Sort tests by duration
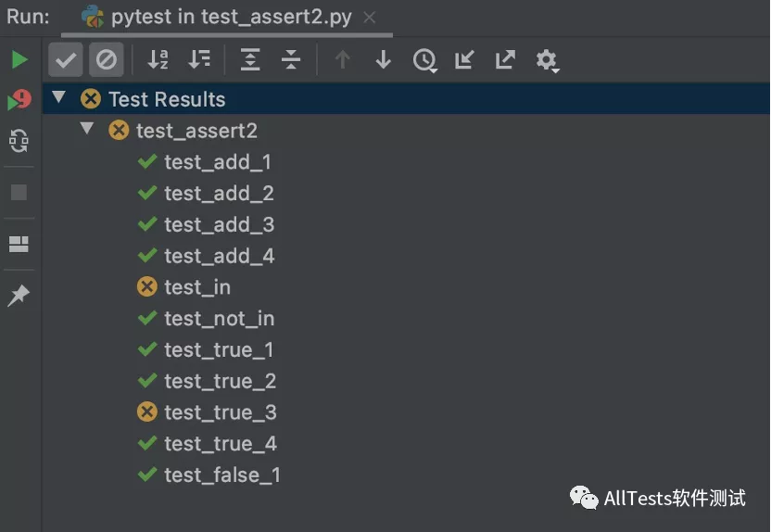Screen dimensions: 771x532 click(199, 60)
